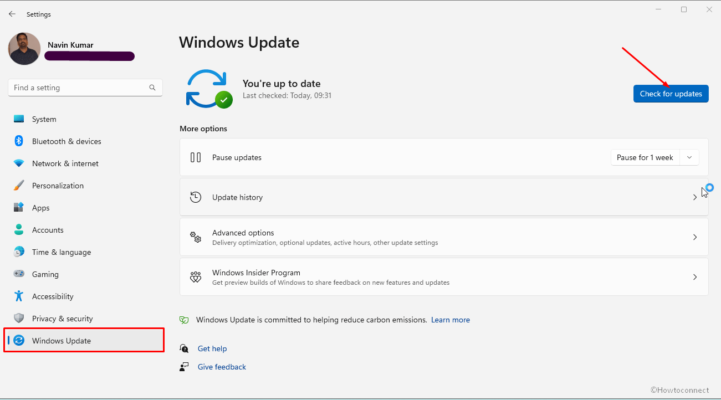Click the Pause updates icon
The height and width of the screenshot is (400, 721).
coord(195,157)
